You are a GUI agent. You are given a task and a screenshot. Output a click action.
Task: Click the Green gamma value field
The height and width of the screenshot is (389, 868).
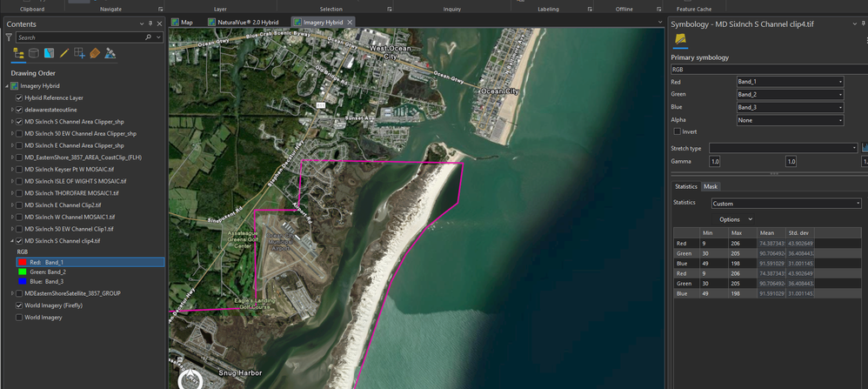[x=791, y=162]
